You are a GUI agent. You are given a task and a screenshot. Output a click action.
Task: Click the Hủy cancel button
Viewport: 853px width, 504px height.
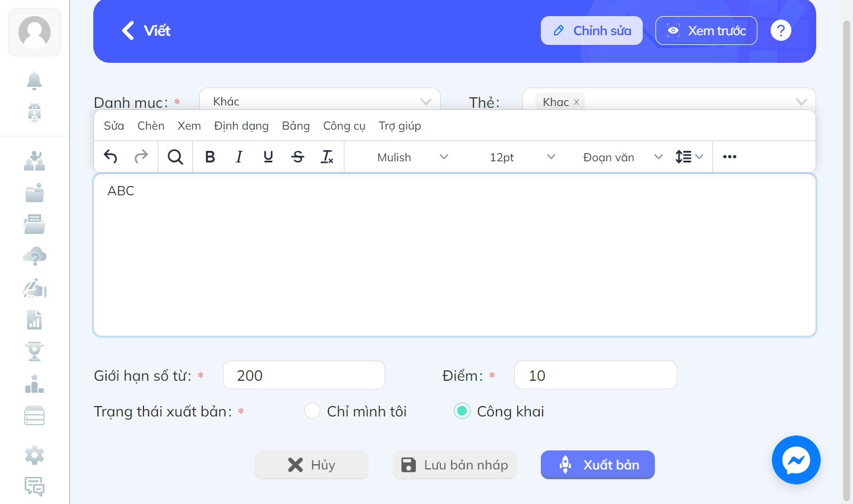312,465
